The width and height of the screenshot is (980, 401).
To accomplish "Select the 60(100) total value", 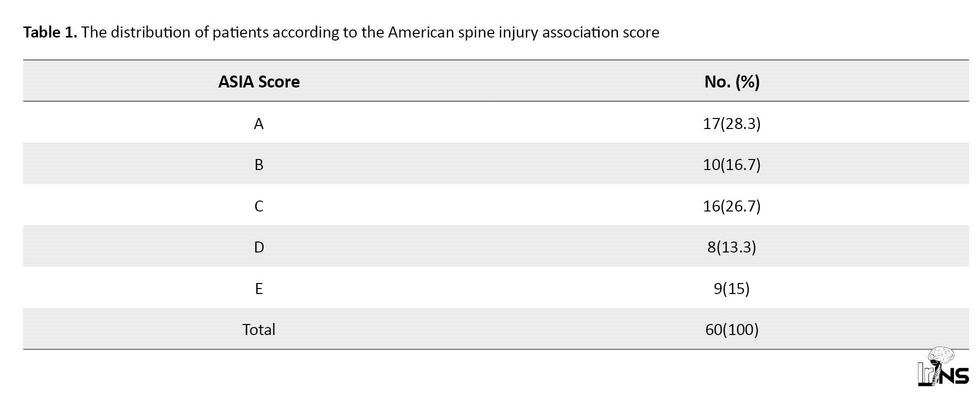I will pyautogui.click(x=732, y=329).
